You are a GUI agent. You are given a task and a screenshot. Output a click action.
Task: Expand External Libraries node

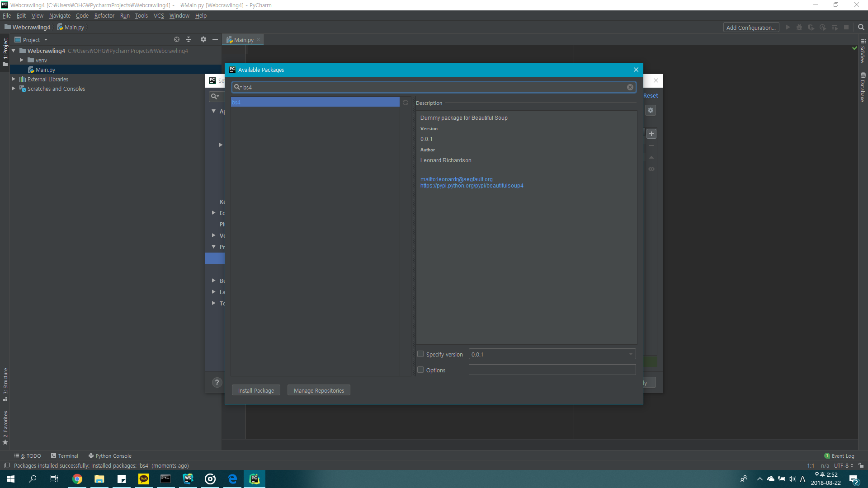14,79
